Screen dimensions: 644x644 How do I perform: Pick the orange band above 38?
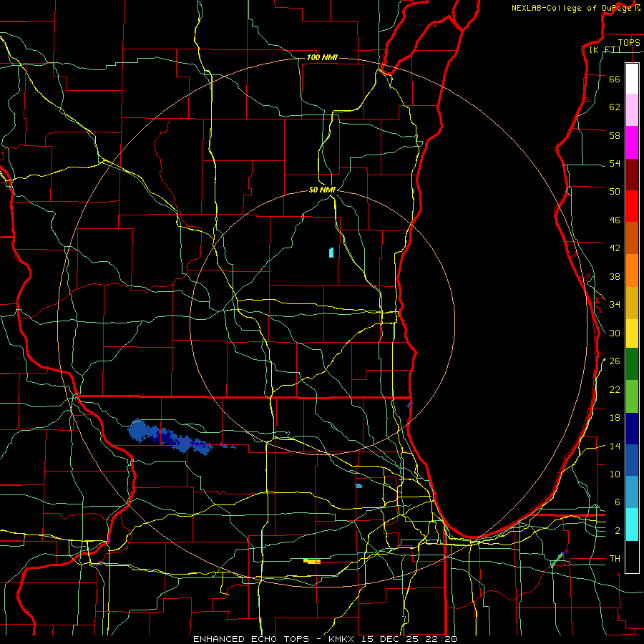(x=632, y=270)
